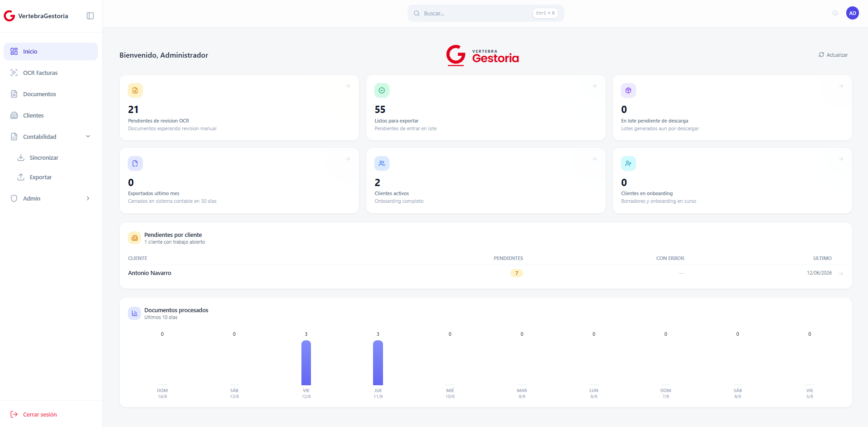
Task: Click the yellow 7 pendientes badge
Action: (x=517, y=273)
